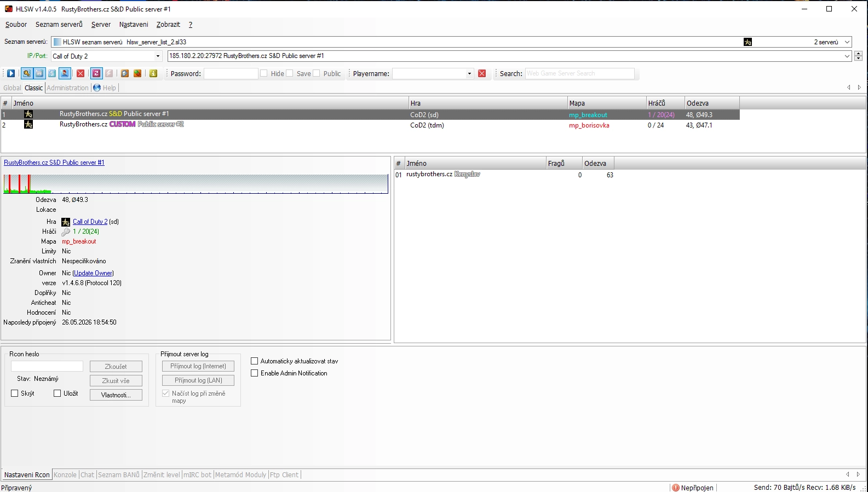The image size is (868, 492).
Task: Open the Zobrazit menu
Action: coord(168,25)
